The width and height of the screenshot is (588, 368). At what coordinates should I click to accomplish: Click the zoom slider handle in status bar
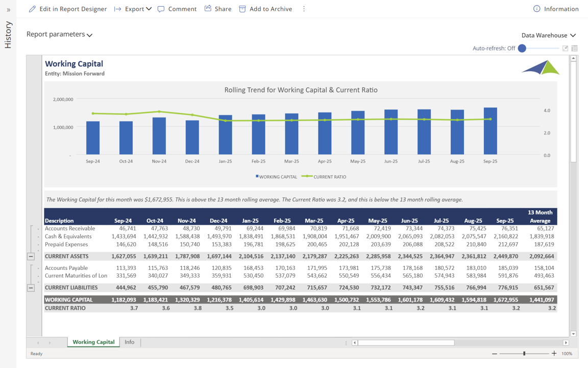524,354
